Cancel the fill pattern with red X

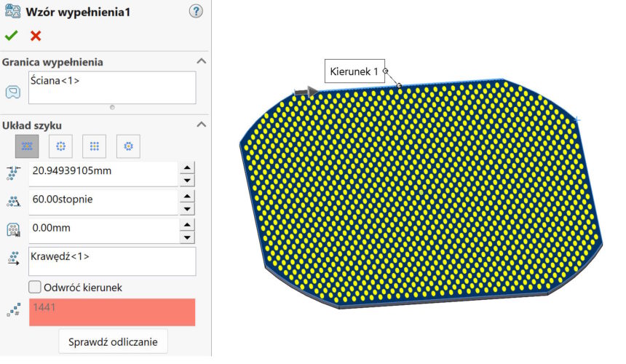pos(36,36)
